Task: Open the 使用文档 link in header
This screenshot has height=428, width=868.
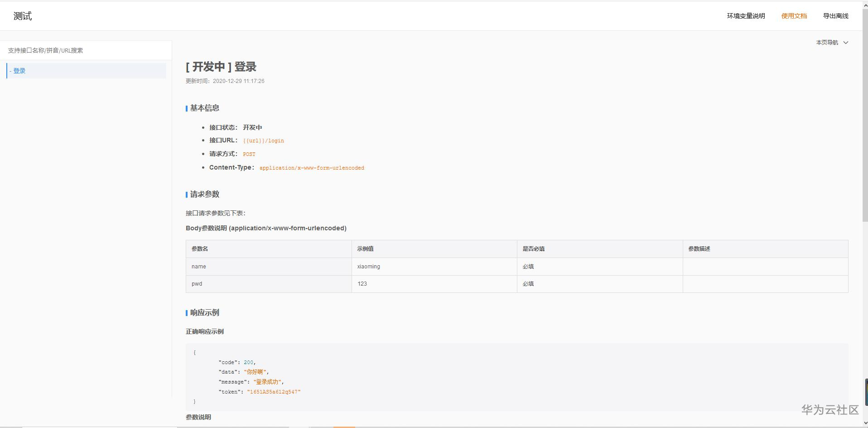Action: coord(794,16)
